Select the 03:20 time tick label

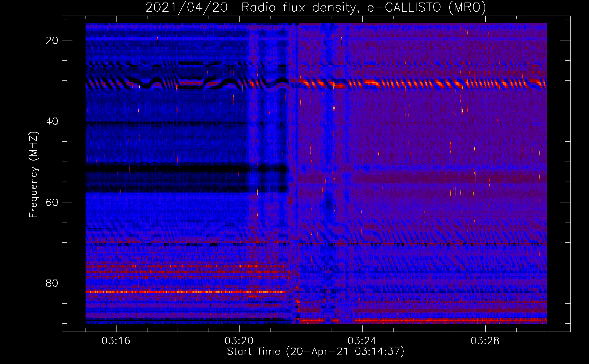[x=239, y=341]
